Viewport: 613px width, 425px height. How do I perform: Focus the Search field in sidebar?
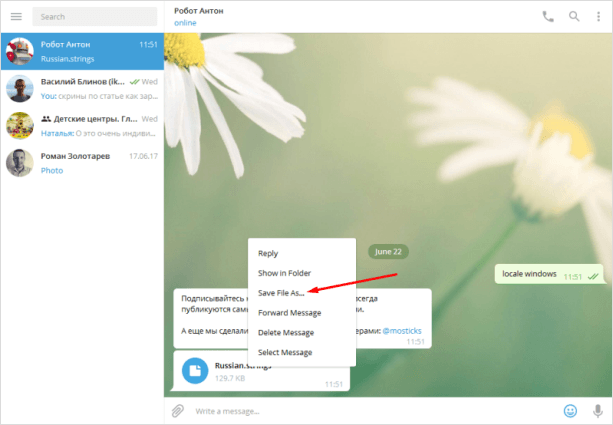point(95,16)
